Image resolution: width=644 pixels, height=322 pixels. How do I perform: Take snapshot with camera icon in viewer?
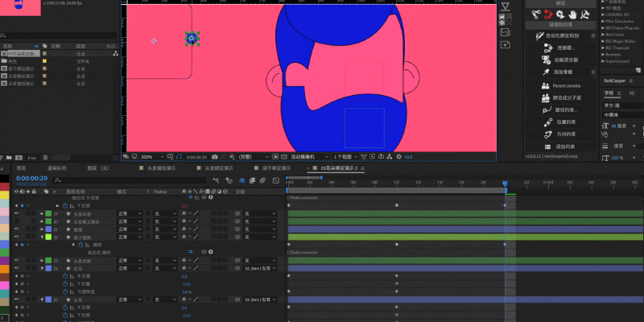tap(214, 157)
